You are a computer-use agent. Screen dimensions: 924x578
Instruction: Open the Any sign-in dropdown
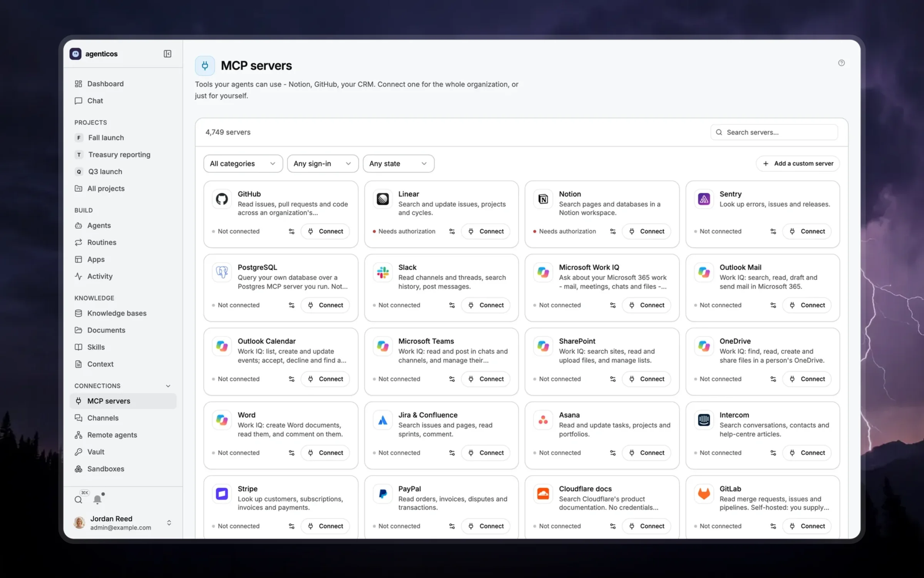323,163
